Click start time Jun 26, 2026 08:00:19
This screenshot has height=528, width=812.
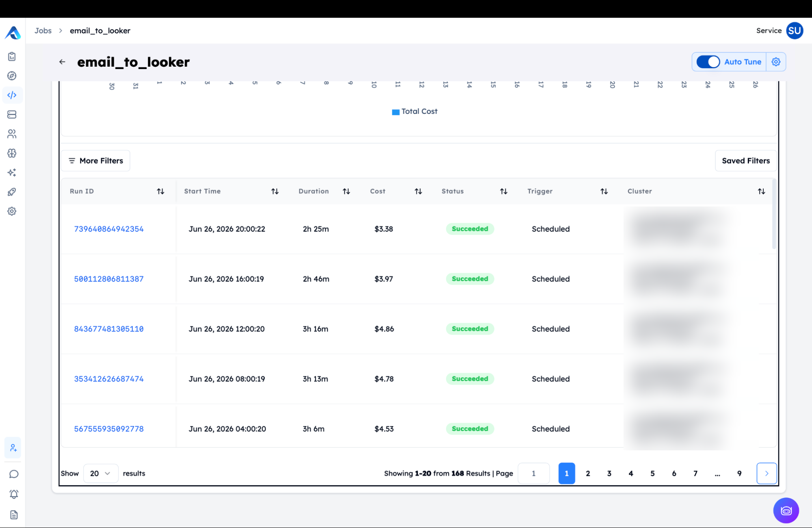(227, 379)
